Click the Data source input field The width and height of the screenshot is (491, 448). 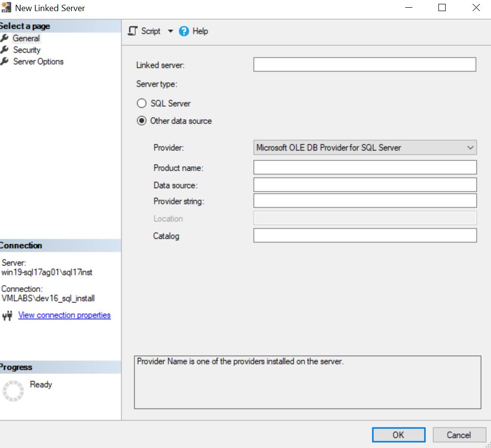365,184
